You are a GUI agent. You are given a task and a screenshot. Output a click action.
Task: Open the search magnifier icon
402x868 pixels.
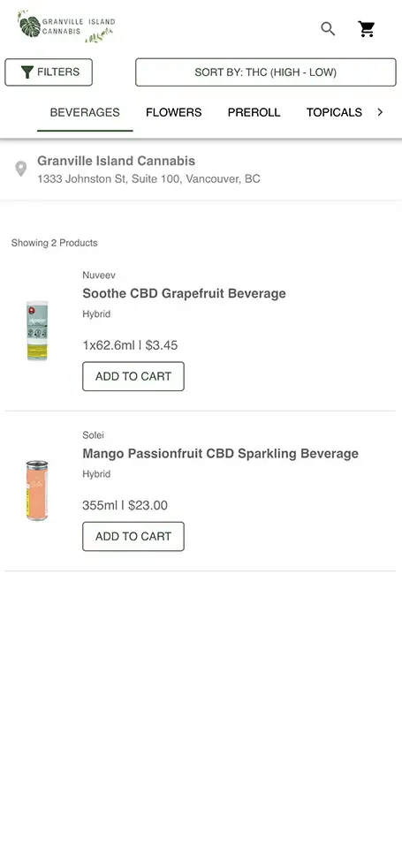click(328, 29)
